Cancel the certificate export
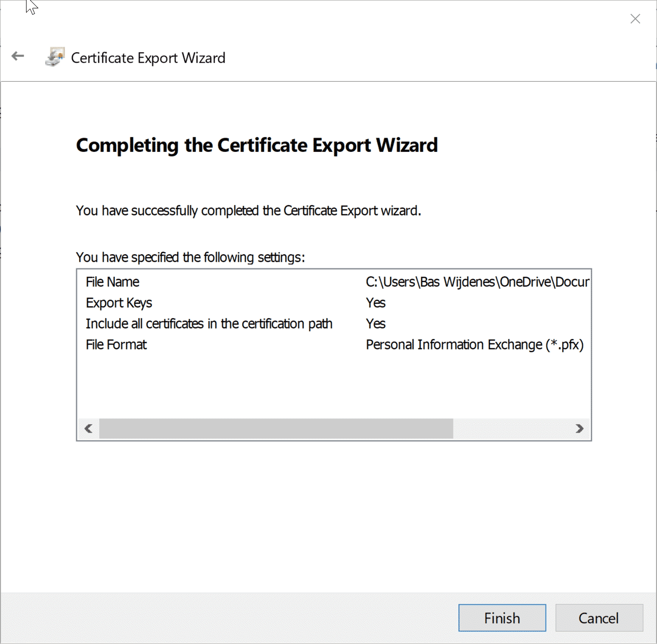This screenshot has width=657, height=644. click(599, 618)
